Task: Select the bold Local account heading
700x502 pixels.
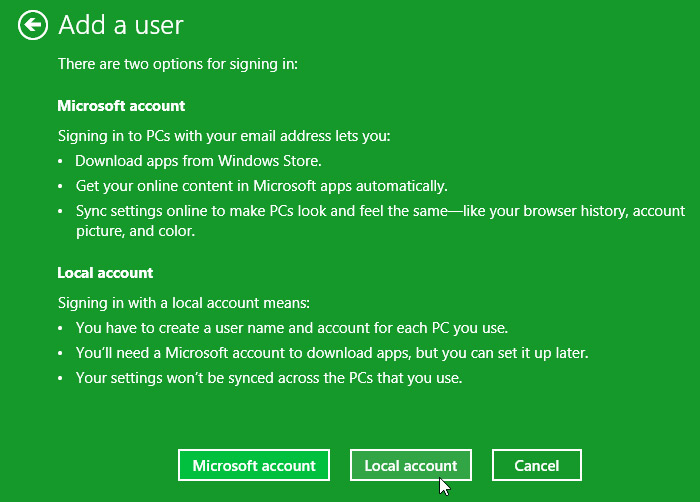Action: (x=105, y=272)
